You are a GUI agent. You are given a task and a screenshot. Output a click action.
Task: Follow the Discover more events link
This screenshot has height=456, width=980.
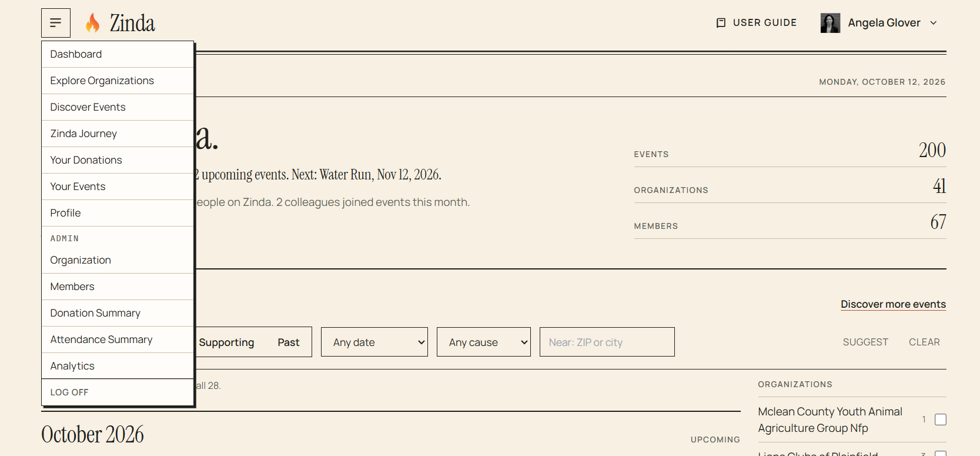pyautogui.click(x=893, y=304)
